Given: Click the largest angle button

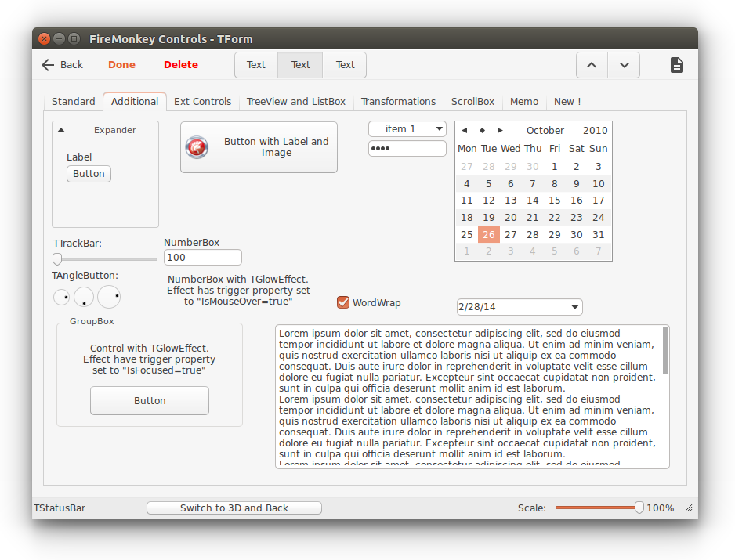Looking at the screenshot, I should click(x=109, y=297).
